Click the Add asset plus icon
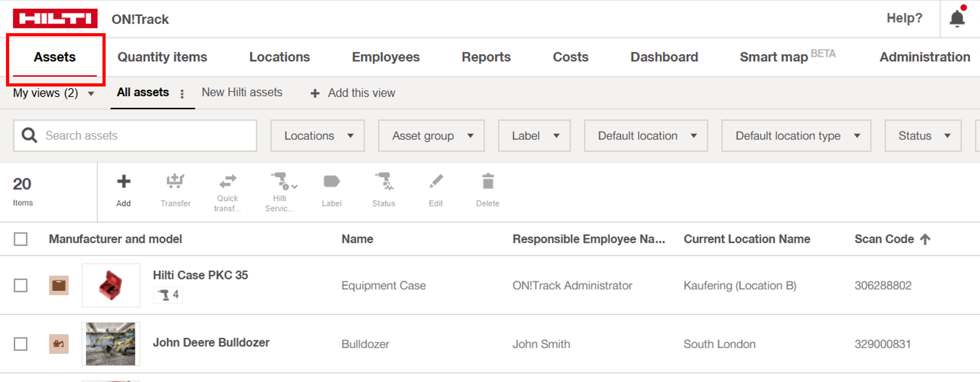This screenshot has width=980, height=382. coord(124,182)
